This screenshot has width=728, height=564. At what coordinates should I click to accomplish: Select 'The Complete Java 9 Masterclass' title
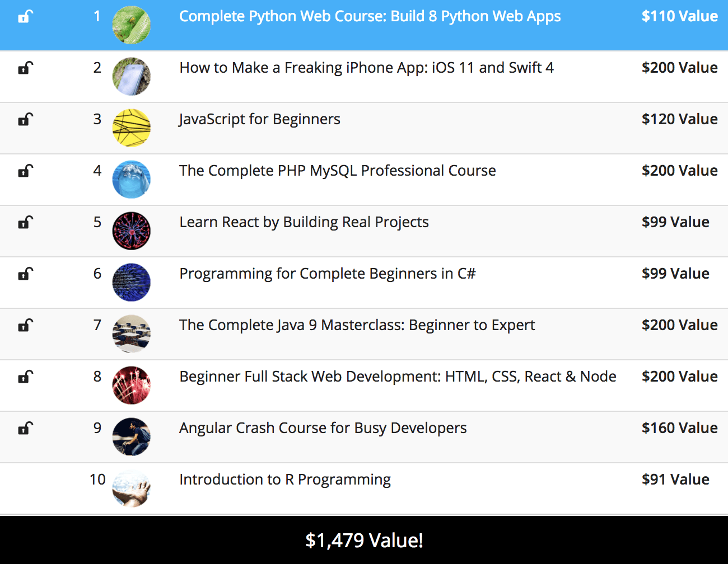[357, 325]
